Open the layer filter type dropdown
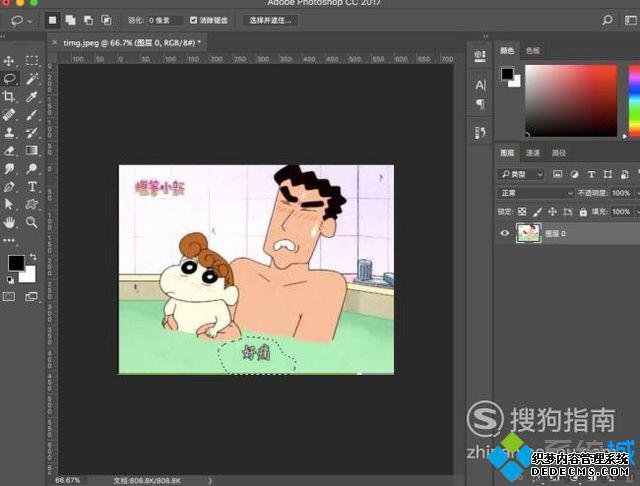Screen dimensions: 640x486 tap(521, 175)
